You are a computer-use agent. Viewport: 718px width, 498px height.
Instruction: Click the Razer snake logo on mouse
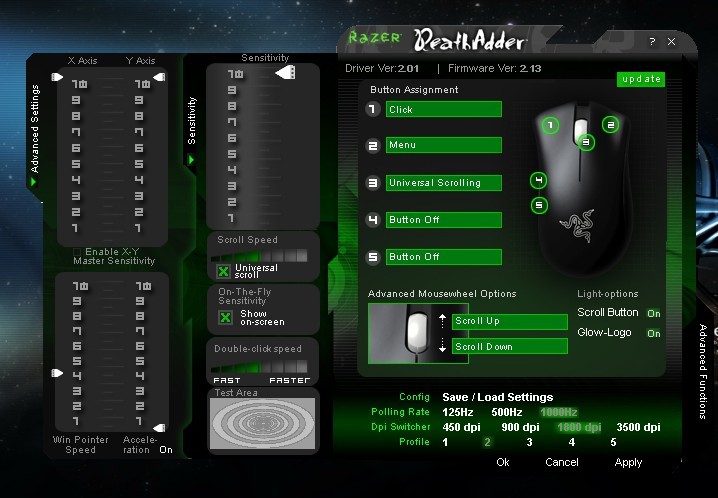pyautogui.click(x=577, y=225)
